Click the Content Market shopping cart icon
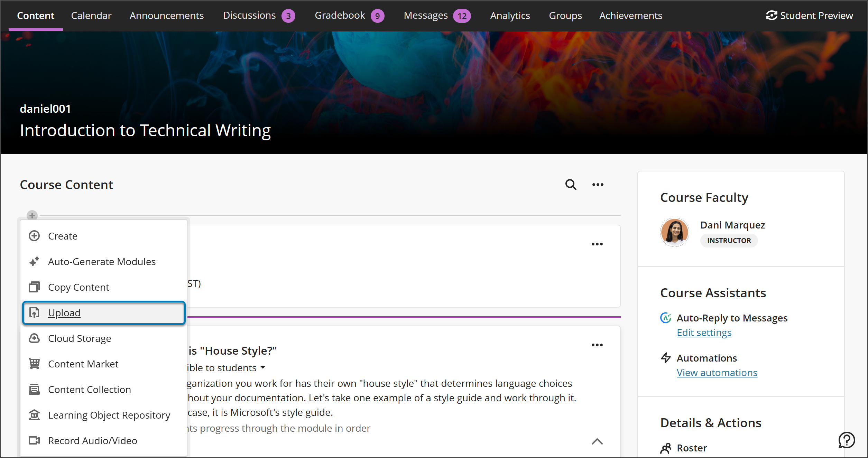 point(34,364)
